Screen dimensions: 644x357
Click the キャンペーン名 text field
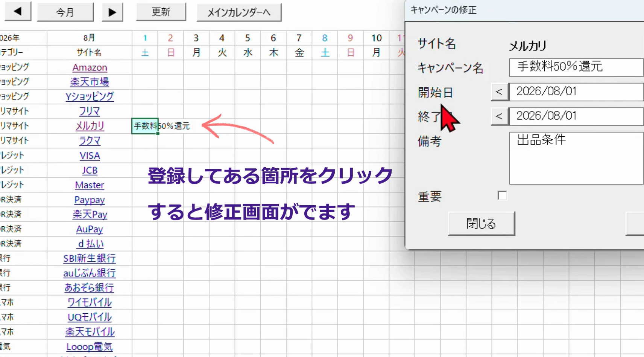[x=576, y=67]
